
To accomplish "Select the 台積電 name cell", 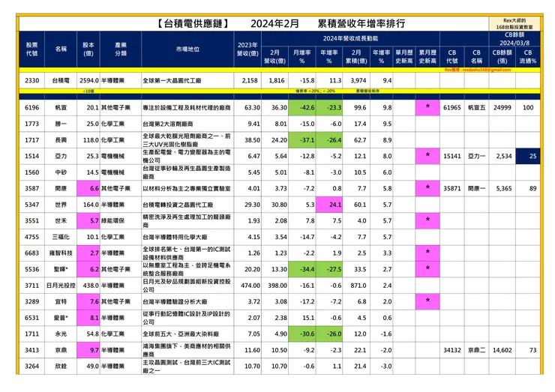I will pos(61,80).
